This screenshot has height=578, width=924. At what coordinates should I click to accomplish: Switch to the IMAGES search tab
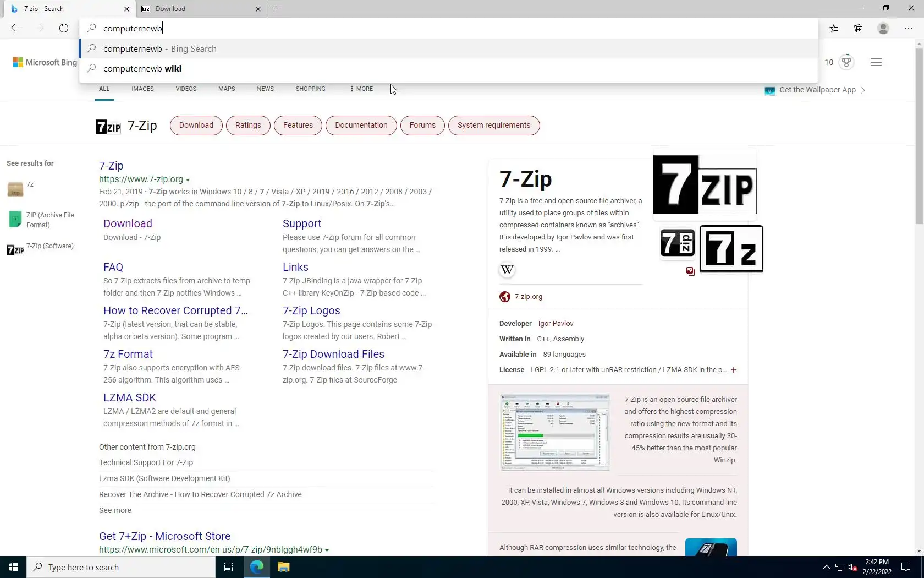[142, 89]
